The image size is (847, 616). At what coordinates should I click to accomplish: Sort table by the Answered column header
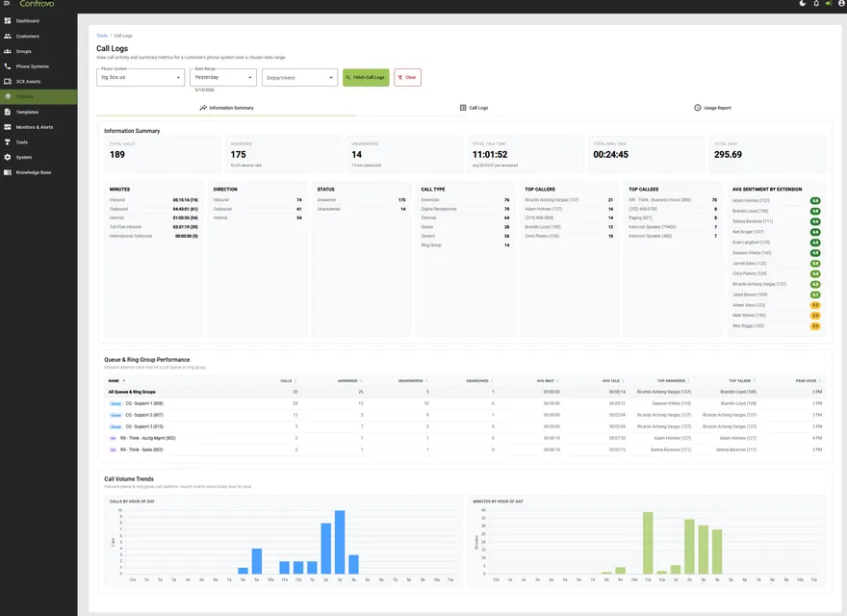[349, 381]
